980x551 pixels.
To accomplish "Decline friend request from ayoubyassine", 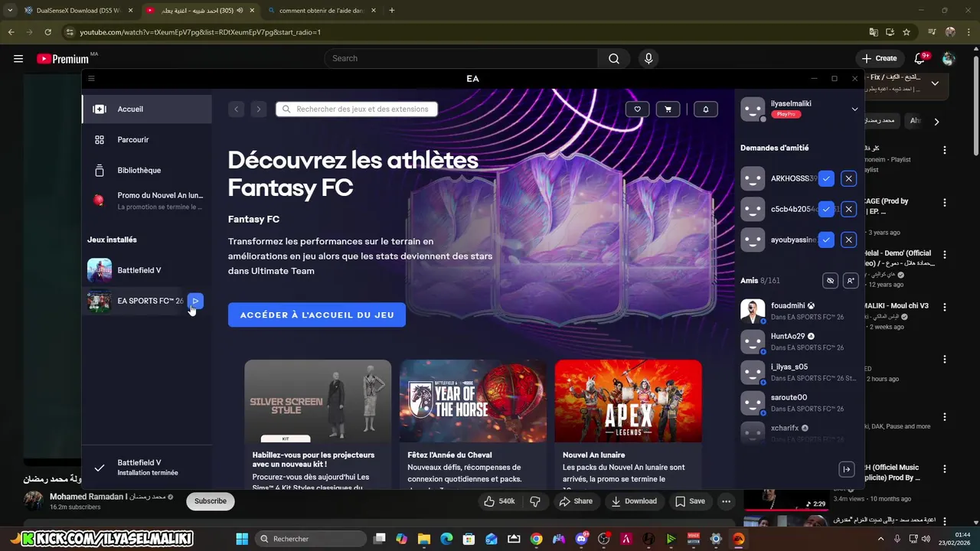I will [848, 240].
